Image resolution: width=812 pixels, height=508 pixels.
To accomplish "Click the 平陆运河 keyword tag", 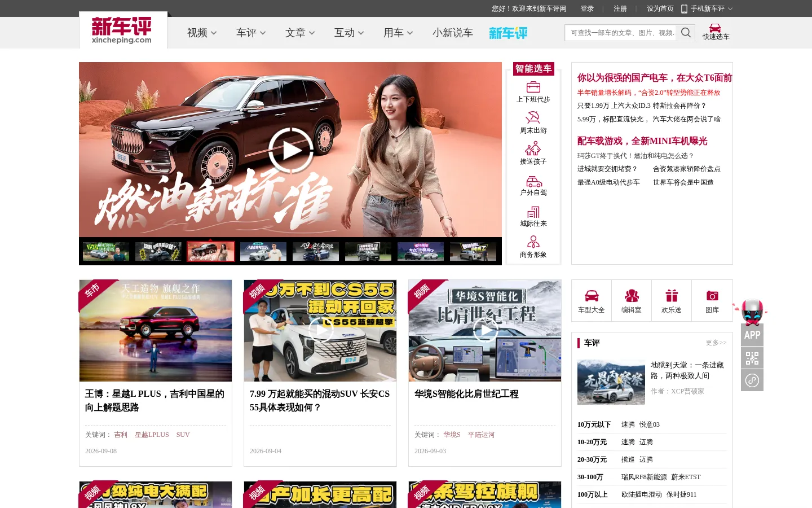I will click(x=481, y=435).
